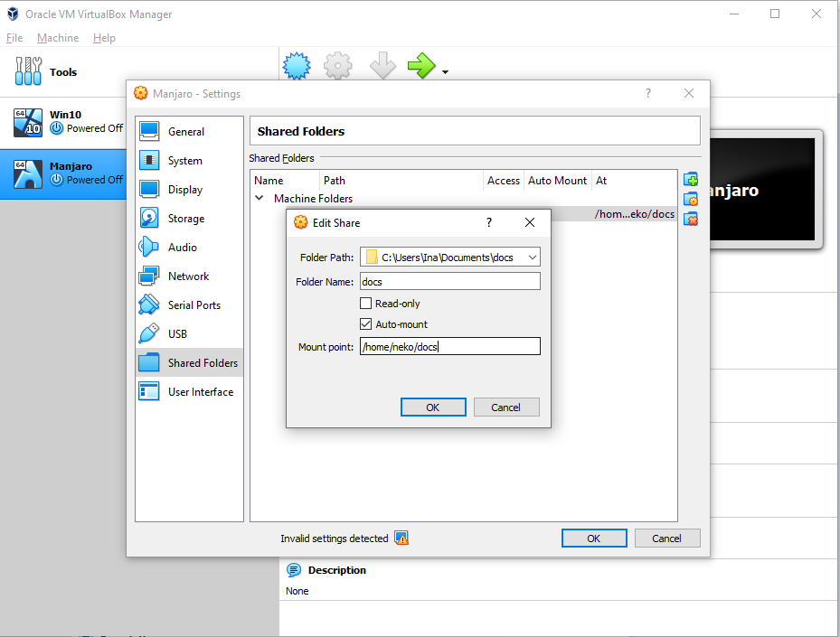Confirm Edit Share with OK
The height and width of the screenshot is (637, 840).
point(433,407)
